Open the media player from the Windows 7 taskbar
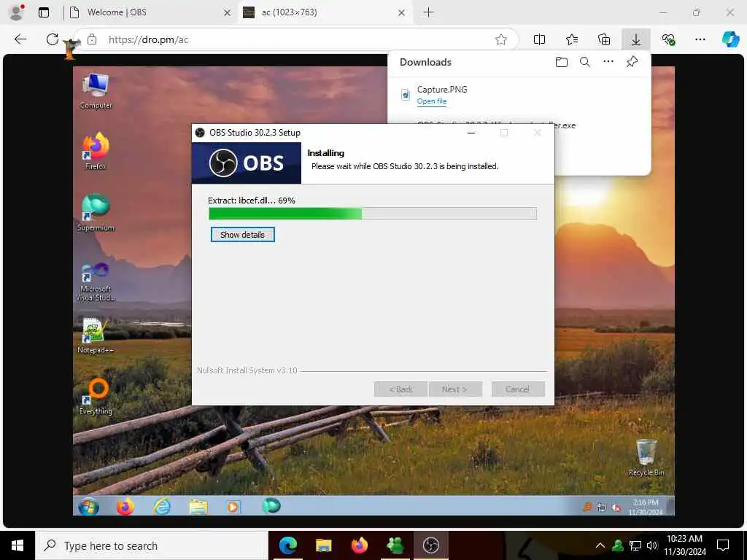Screen dimensions: 747x560 [x=233, y=506]
